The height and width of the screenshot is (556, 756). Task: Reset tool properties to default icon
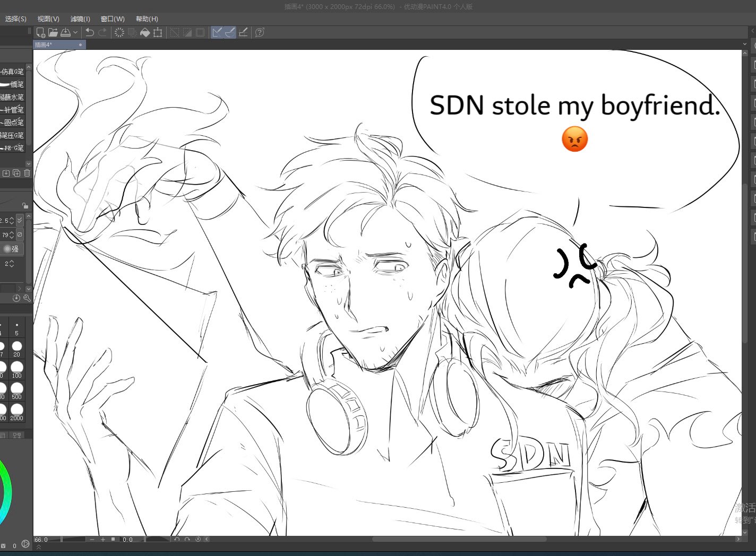16,299
